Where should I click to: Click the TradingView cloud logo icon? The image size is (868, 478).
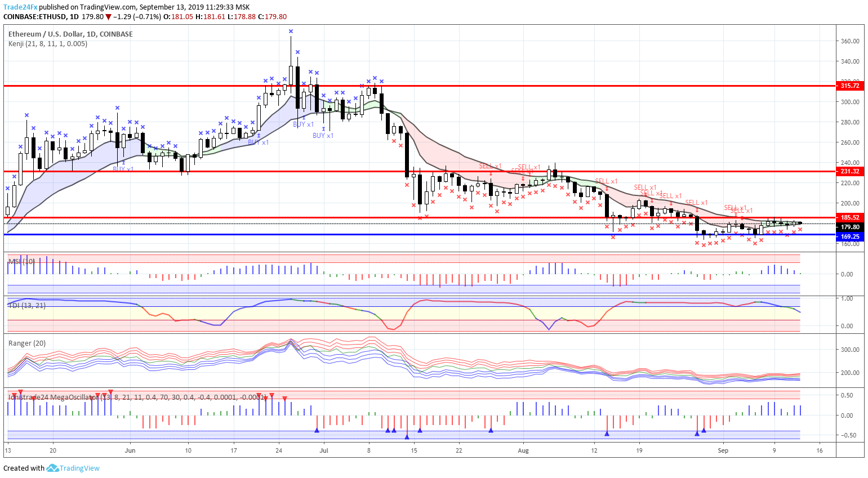[53, 468]
